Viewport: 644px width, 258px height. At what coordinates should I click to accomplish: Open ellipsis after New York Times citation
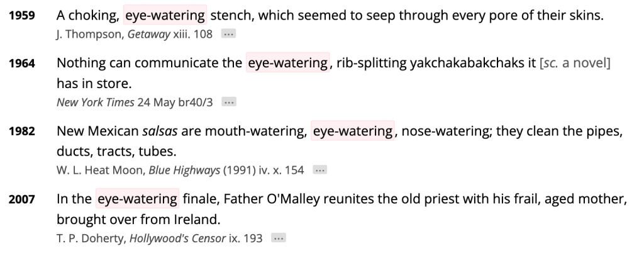pyautogui.click(x=229, y=101)
